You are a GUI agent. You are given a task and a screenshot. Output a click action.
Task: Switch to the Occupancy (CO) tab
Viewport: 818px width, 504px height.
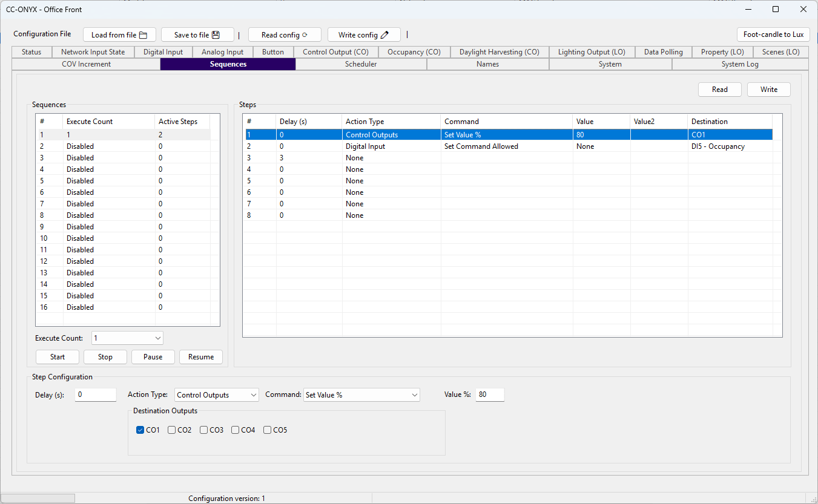pos(414,52)
